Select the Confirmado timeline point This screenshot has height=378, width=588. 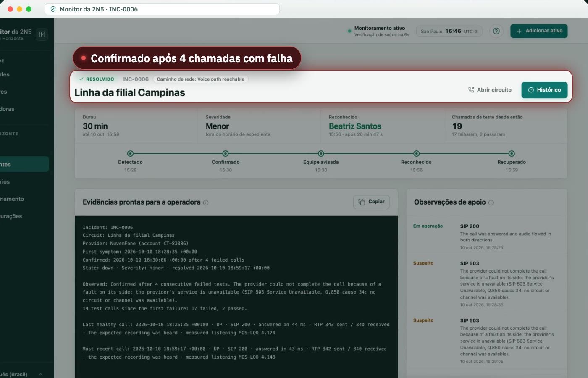(226, 154)
